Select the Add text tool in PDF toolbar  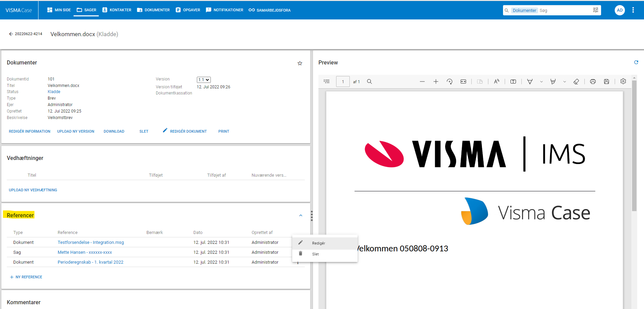(513, 82)
